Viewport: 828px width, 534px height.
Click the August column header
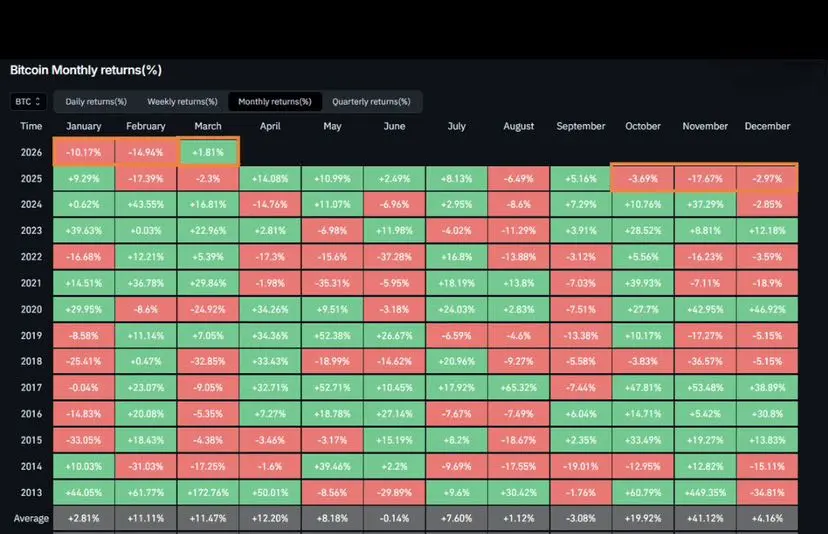(519, 126)
